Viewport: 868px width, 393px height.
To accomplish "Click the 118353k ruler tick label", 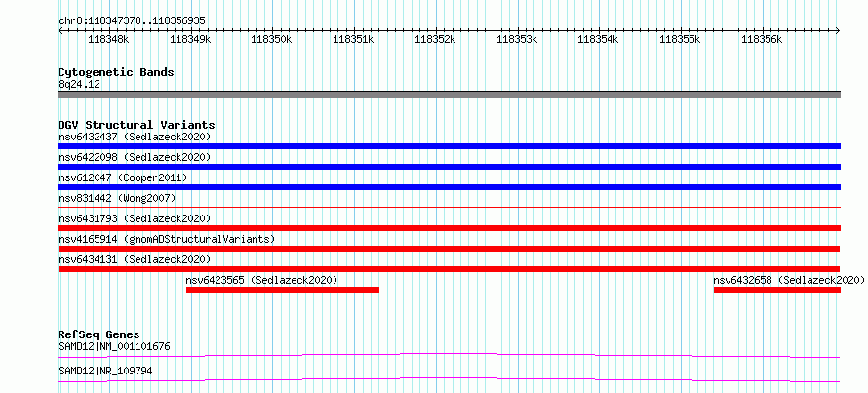I will coord(517,39).
